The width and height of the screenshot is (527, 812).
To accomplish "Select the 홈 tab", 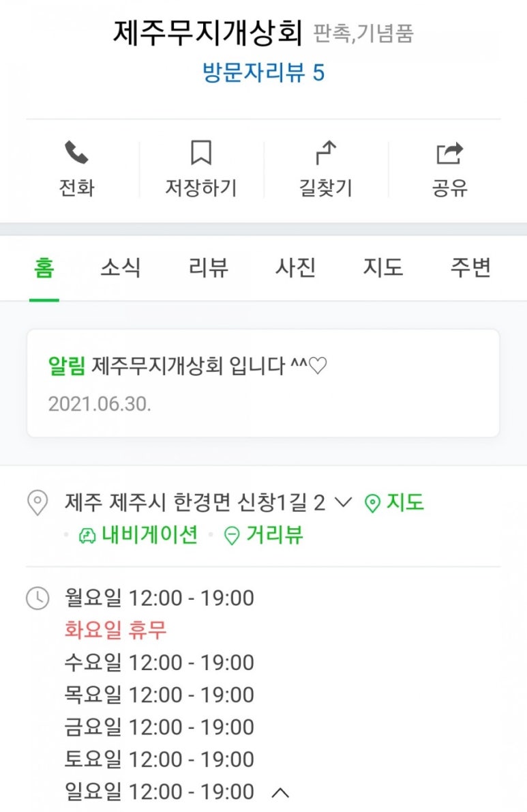I will pyautogui.click(x=44, y=268).
